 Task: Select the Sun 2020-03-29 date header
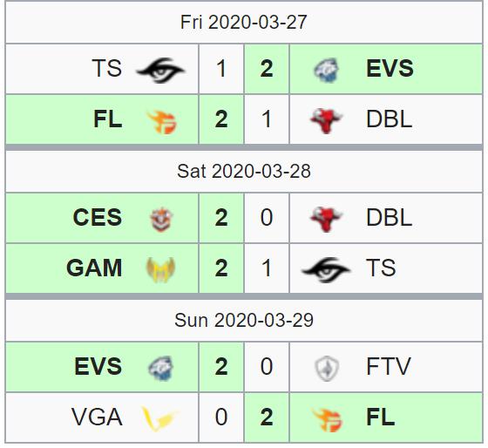(x=244, y=321)
